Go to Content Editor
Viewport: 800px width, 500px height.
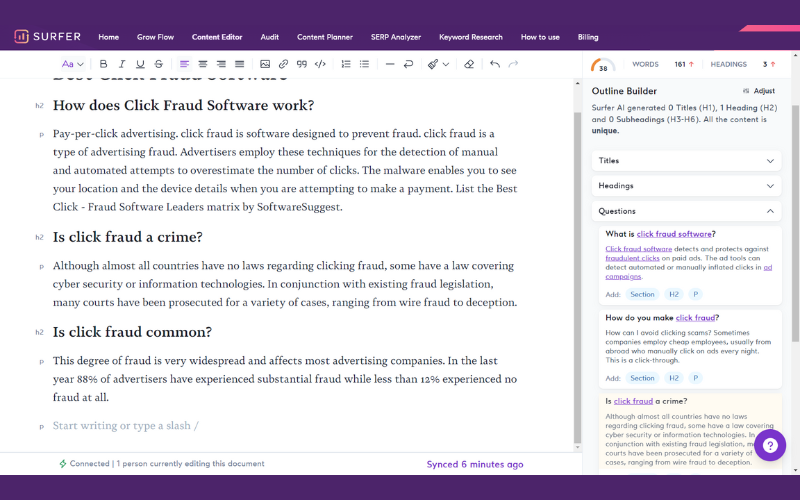217,37
